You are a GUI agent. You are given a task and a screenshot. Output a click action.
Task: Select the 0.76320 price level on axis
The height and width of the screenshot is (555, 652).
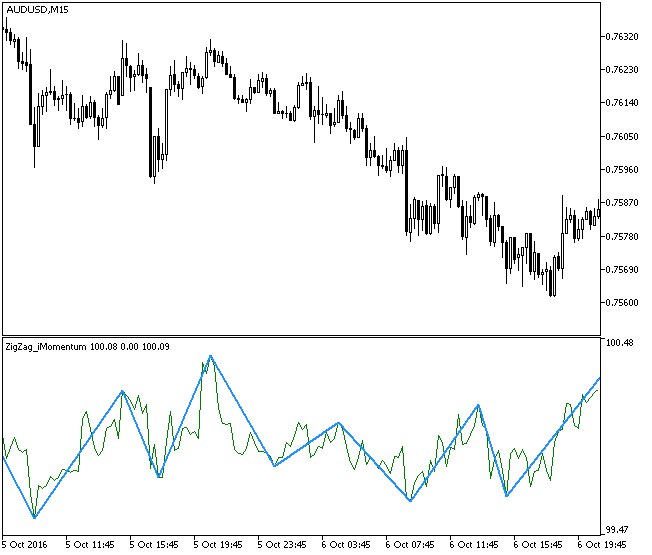click(624, 37)
